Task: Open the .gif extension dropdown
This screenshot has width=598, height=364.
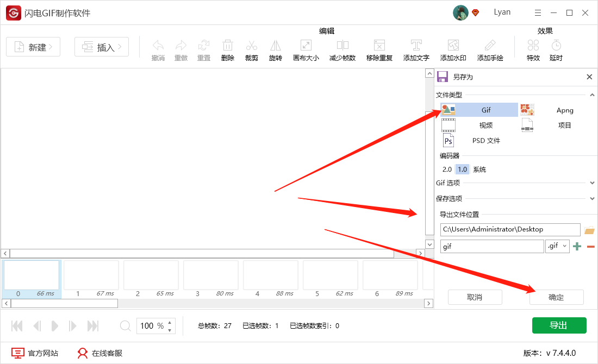Action: tap(557, 246)
